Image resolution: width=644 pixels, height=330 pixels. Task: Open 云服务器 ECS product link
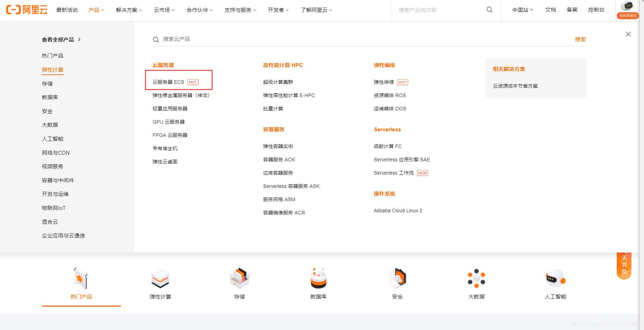(x=168, y=82)
